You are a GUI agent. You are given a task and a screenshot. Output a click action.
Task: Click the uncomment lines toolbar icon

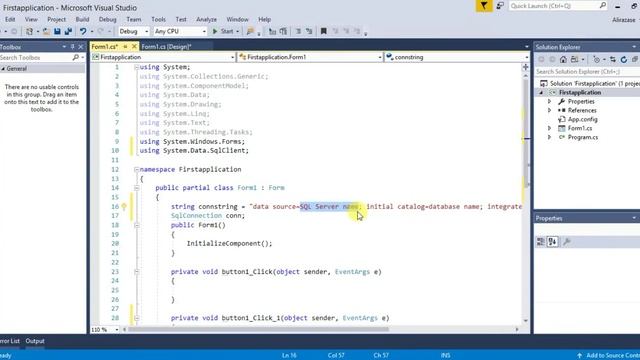coord(309,31)
